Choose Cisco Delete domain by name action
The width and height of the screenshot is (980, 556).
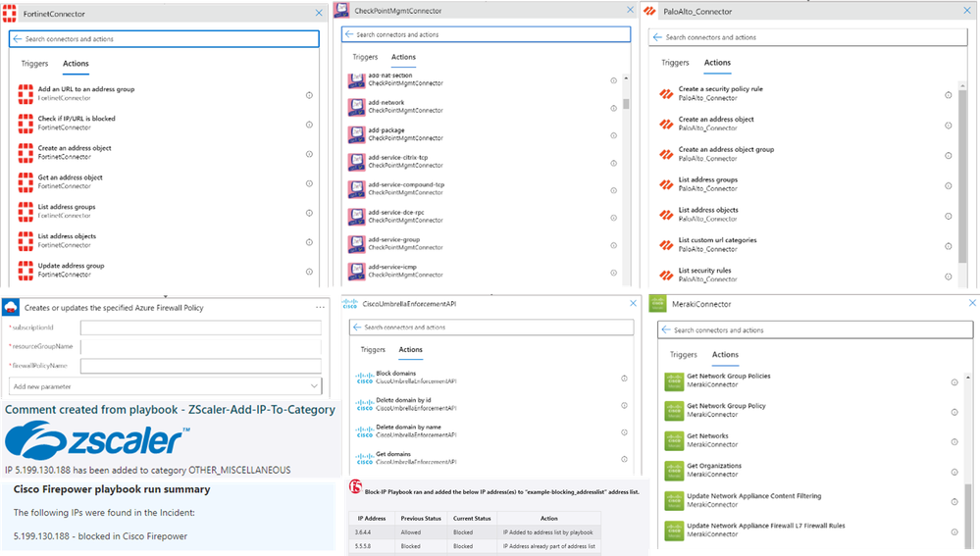point(491,431)
